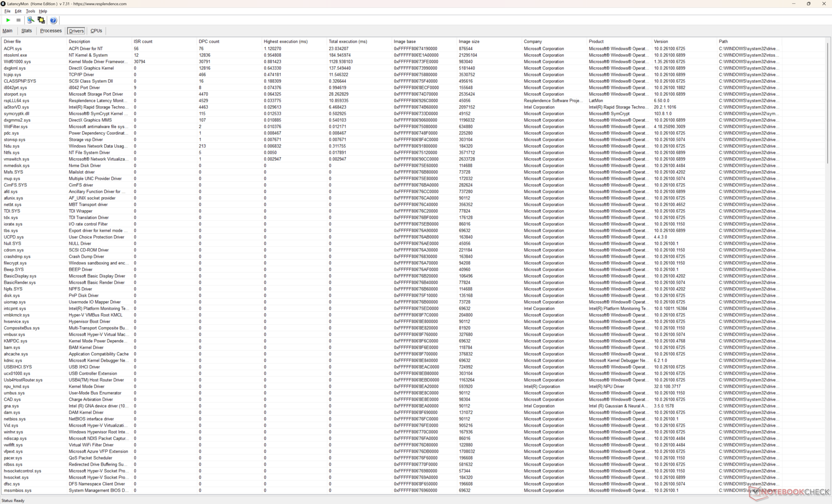Sort by Highest execution (ms) column header
Image resolution: width=832 pixels, height=504 pixels.
point(286,42)
